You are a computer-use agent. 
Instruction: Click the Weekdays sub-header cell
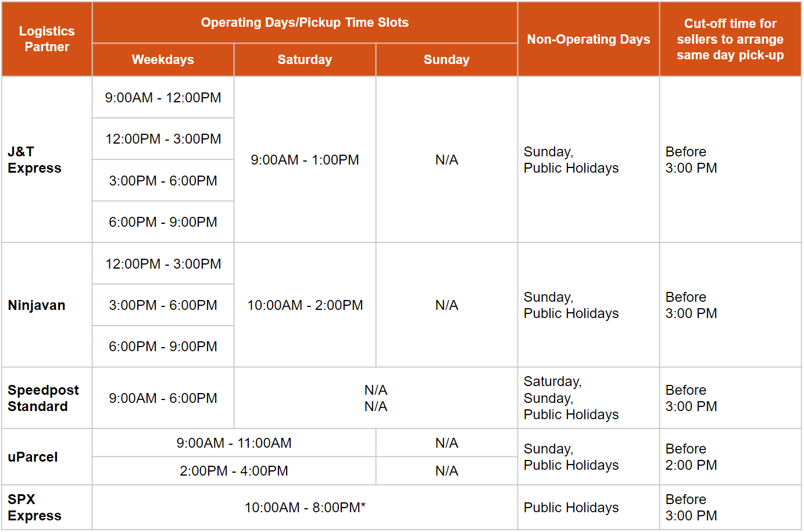163,59
